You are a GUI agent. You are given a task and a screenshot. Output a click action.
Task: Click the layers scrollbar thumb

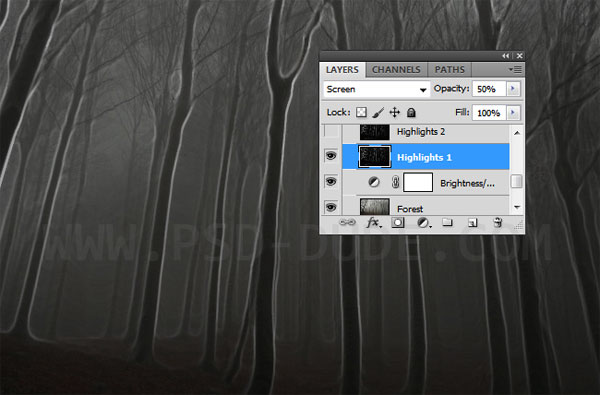(517, 181)
